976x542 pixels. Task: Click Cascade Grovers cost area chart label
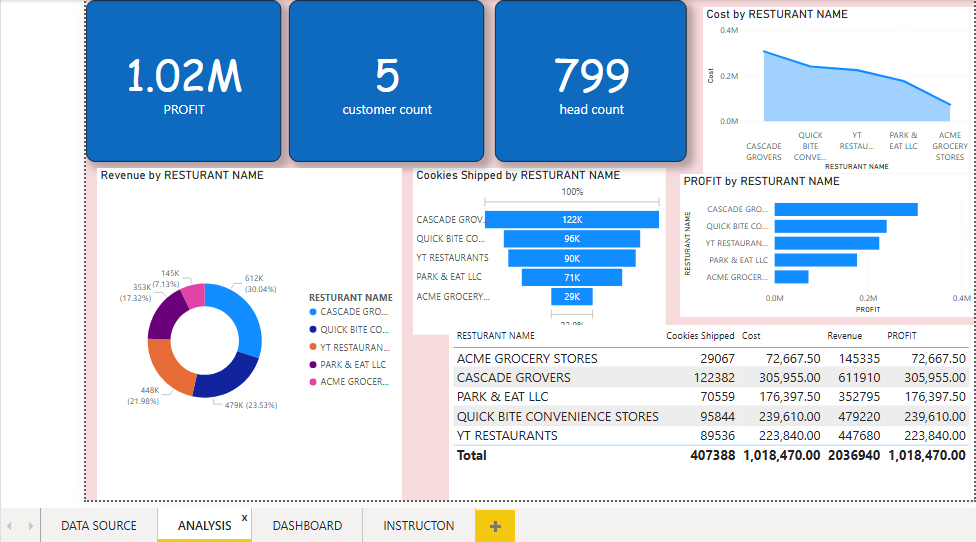coord(764,152)
